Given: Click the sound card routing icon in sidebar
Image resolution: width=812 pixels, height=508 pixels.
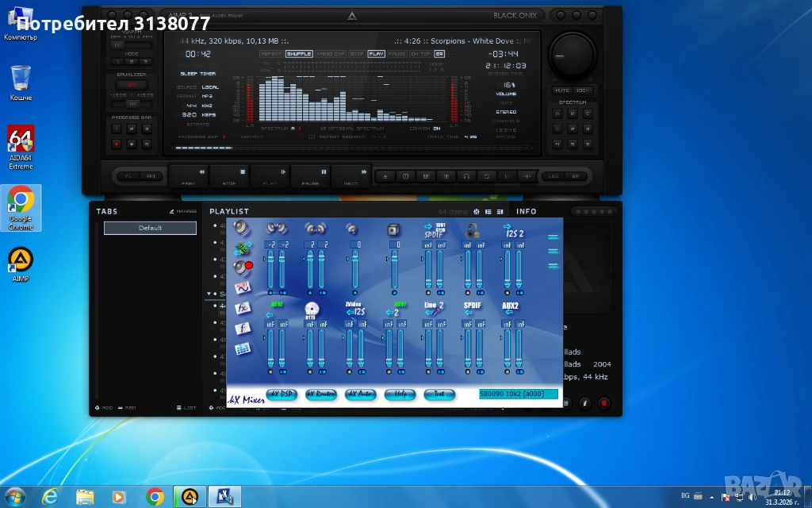Looking at the screenshot, I should point(242,248).
